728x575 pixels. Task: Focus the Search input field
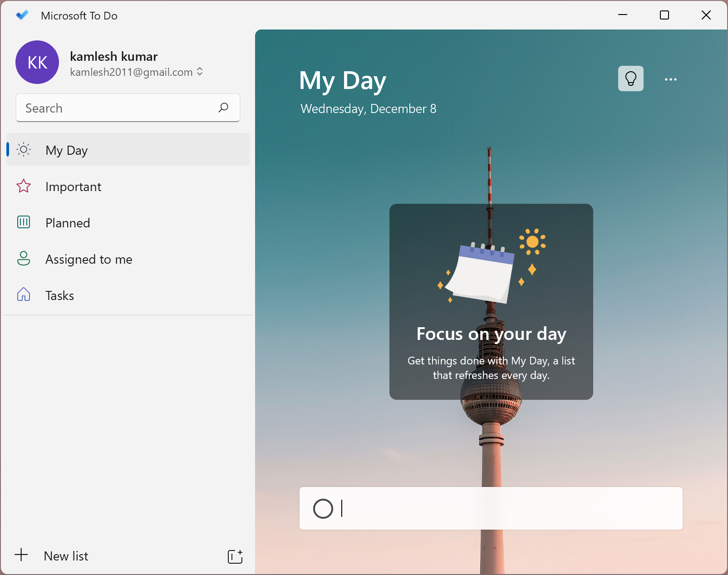pyautogui.click(x=128, y=108)
